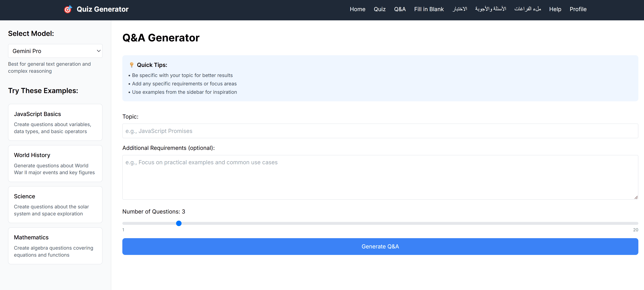Image resolution: width=644 pixels, height=290 pixels.
Task: Click the Quiz Generator target logo icon
Action: click(68, 9)
